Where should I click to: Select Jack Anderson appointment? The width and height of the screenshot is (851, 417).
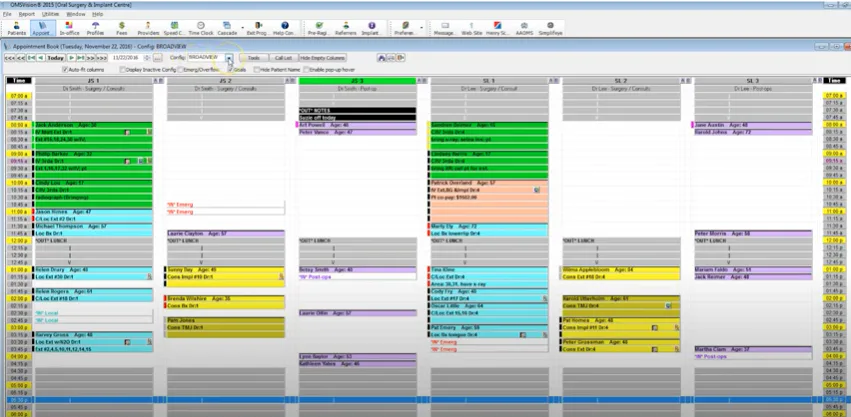[93, 135]
